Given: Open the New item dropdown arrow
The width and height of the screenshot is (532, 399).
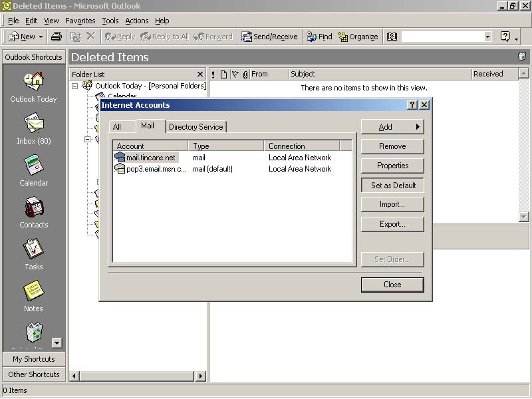Looking at the screenshot, I should coord(41,37).
